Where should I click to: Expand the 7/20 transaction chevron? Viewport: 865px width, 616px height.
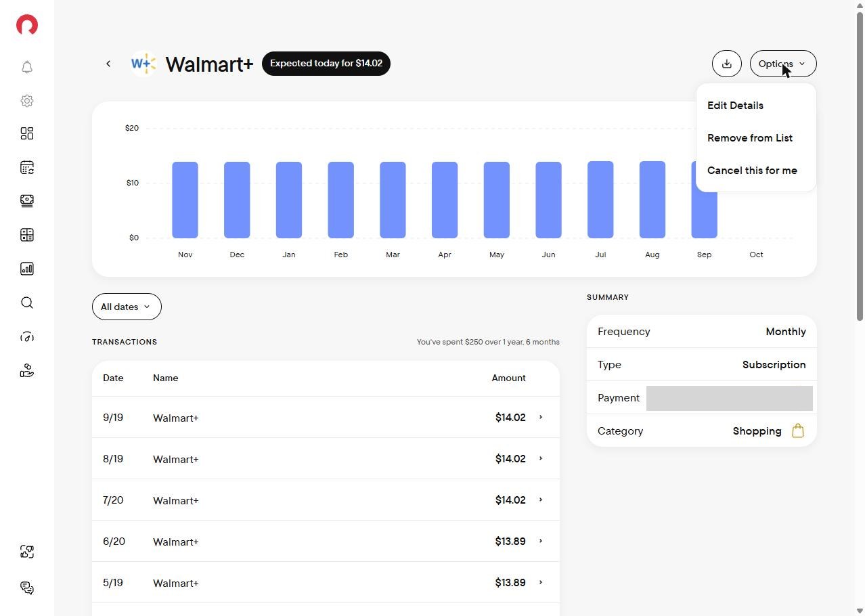point(541,500)
